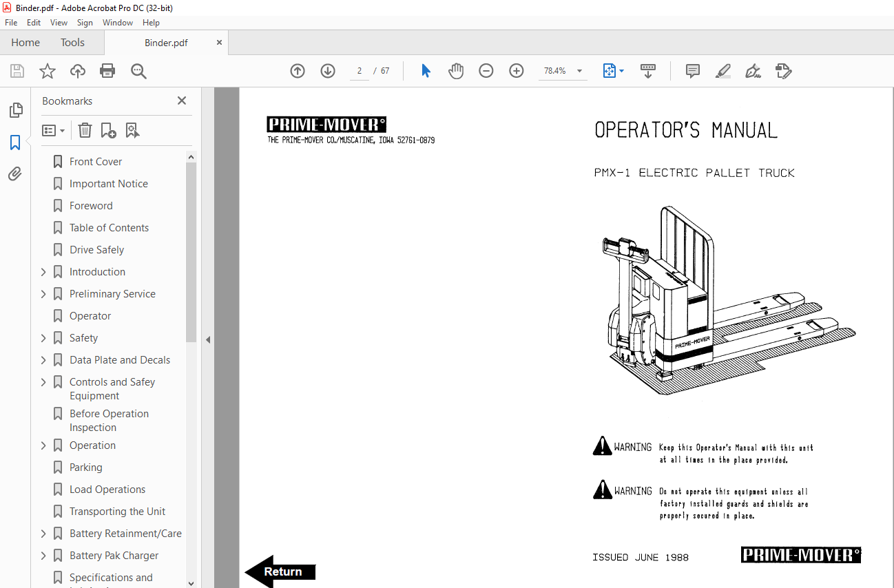Open the Help menu
The image size is (894, 588).
(151, 23)
